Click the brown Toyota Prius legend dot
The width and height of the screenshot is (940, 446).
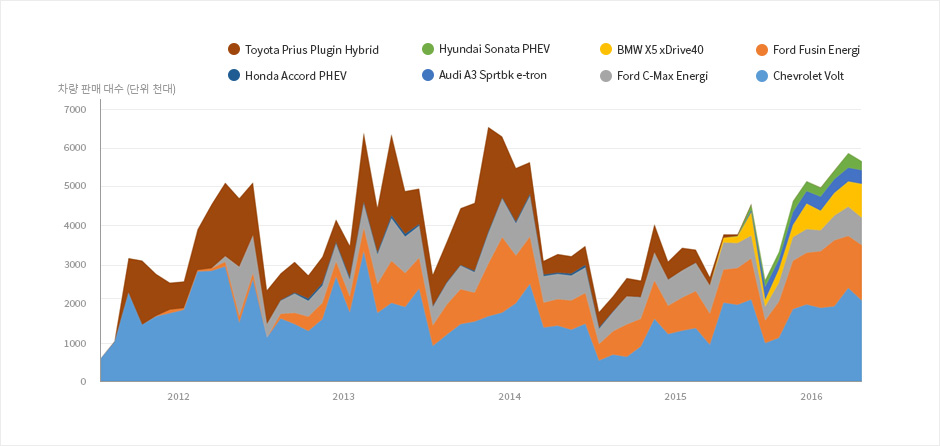tap(234, 49)
